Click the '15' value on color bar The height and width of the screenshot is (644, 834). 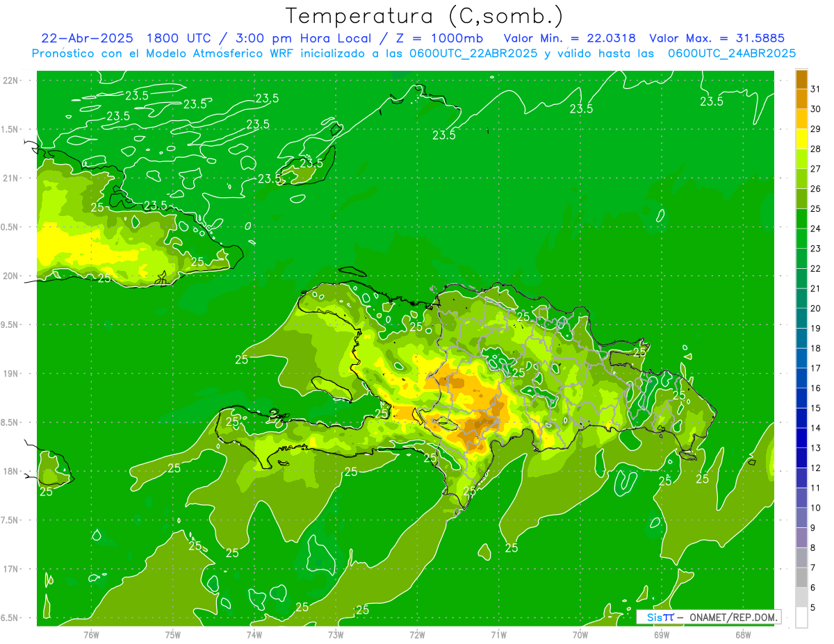[815, 408]
